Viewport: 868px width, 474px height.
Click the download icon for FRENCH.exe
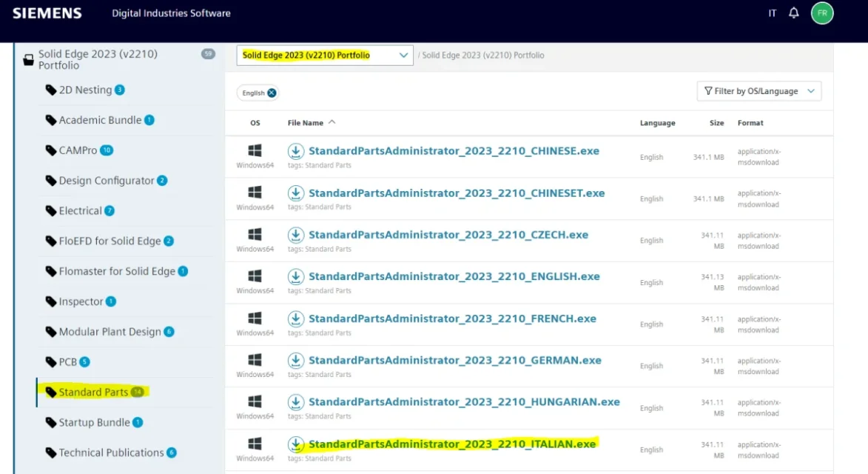pos(295,318)
